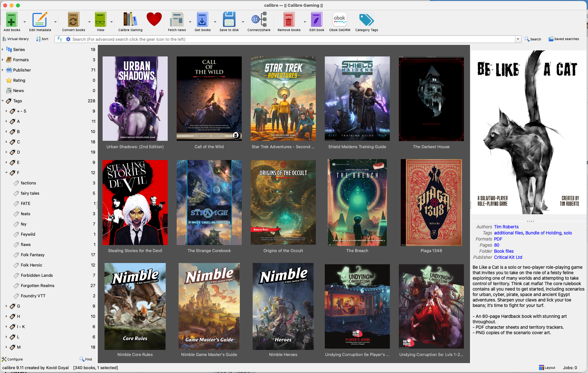This screenshot has height=373, width=588.
Task: Click Find in the tag browser
Action: click(86, 359)
